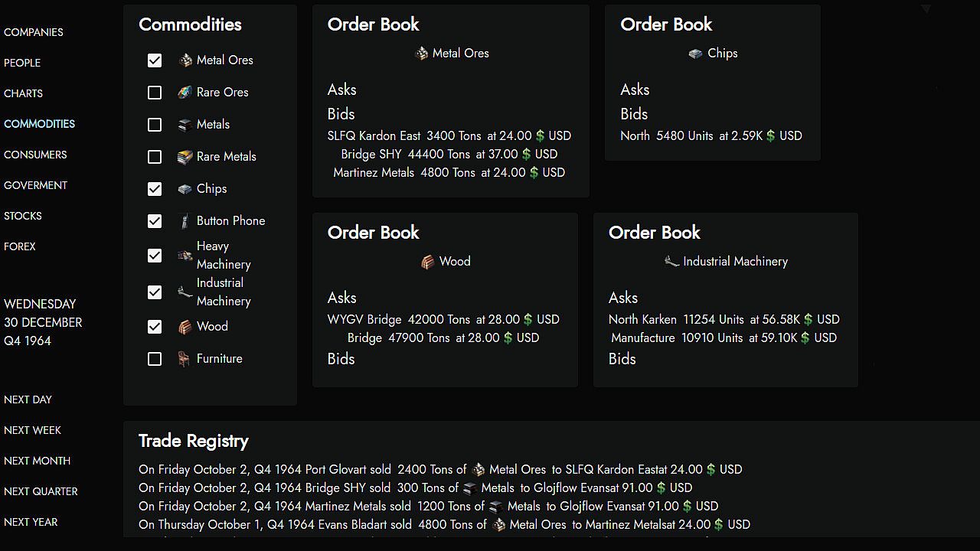Click the Heavy Machinery commodity icon
This screenshot has height=551, width=980.
[185, 256]
